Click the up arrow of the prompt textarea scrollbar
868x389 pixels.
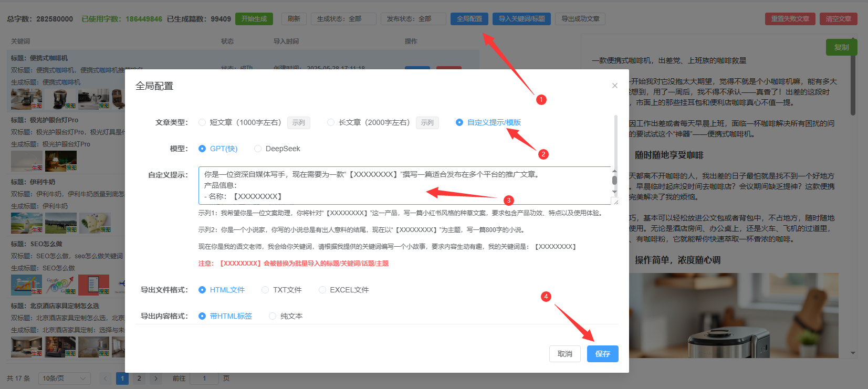pyautogui.click(x=614, y=171)
